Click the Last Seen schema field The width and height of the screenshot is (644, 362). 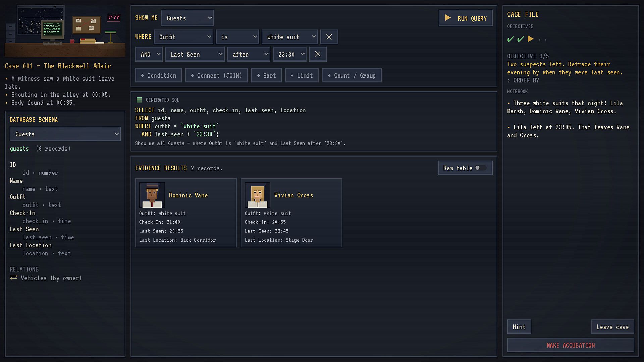pyautogui.click(x=24, y=229)
